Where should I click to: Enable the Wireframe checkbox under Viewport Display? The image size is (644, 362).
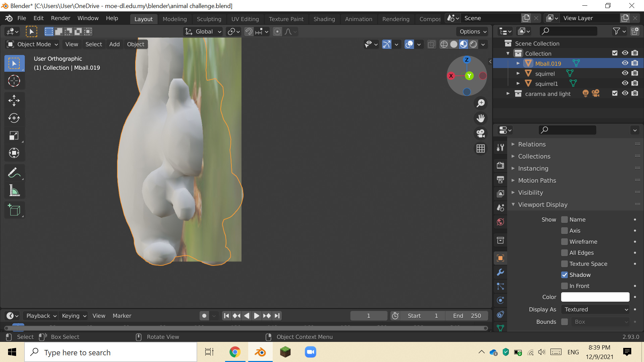click(565, 241)
